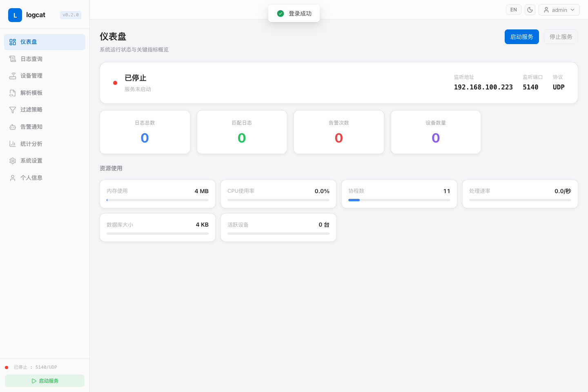
Task: Click the 告警次数 stat card
Action: (339, 132)
